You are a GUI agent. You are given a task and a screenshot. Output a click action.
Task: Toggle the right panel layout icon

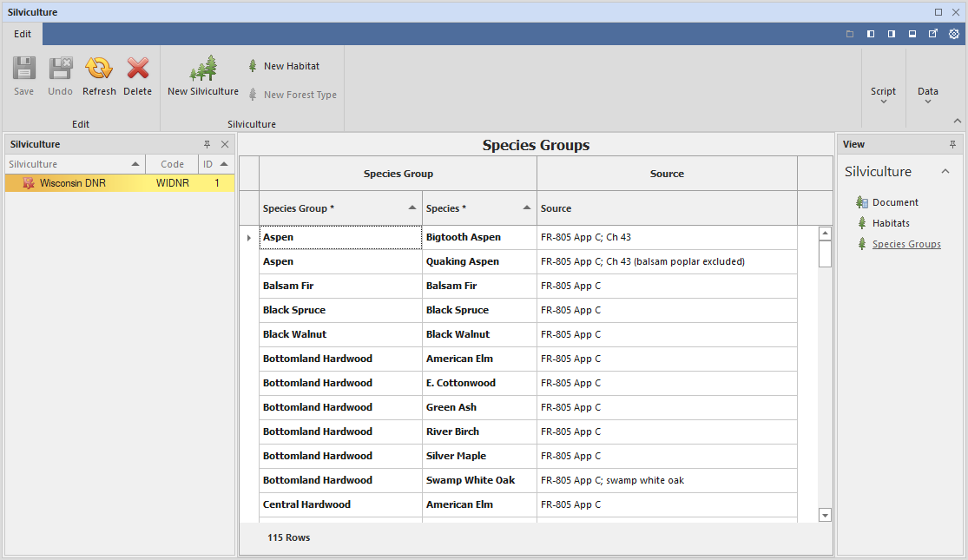(892, 34)
